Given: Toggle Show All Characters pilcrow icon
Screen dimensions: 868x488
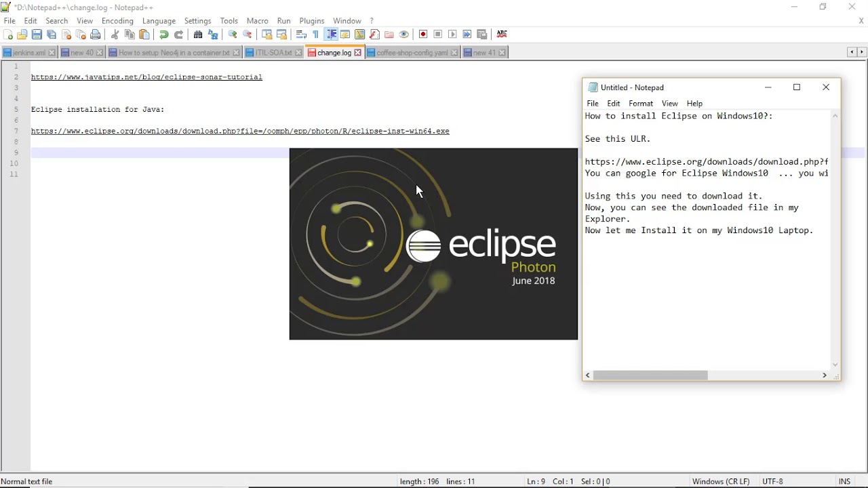Looking at the screenshot, I should (316, 35).
